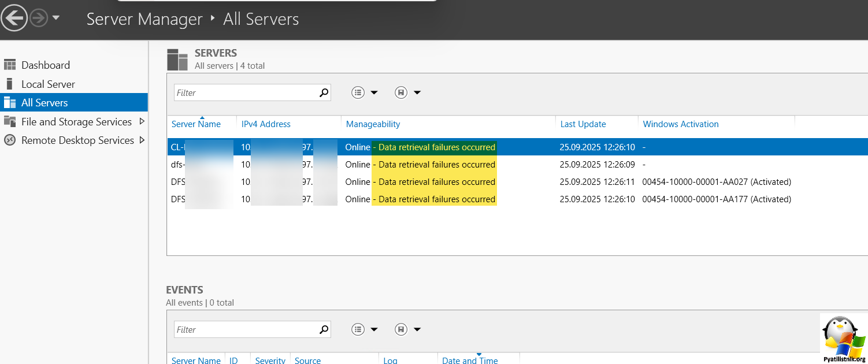Sort Events by Source column
The height and width of the screenshot is (364, 868).
[307, 360]
